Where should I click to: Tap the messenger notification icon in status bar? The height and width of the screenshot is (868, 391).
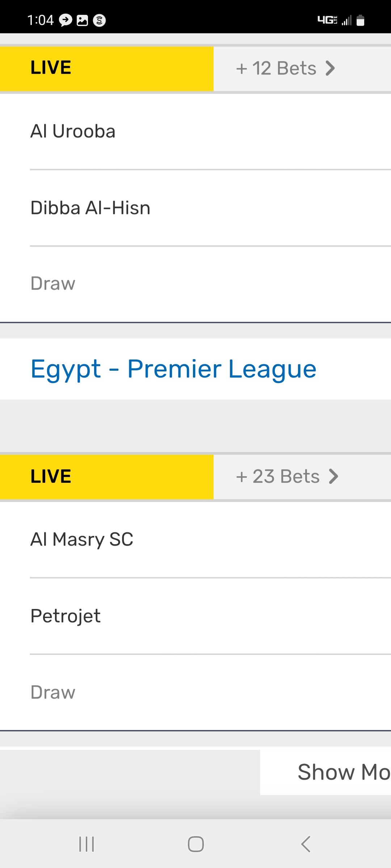click(66, 20)
